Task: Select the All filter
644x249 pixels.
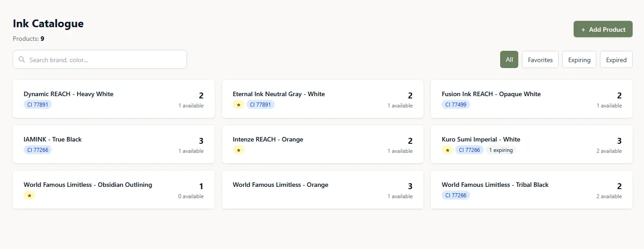Action: [x=509, y=59]
